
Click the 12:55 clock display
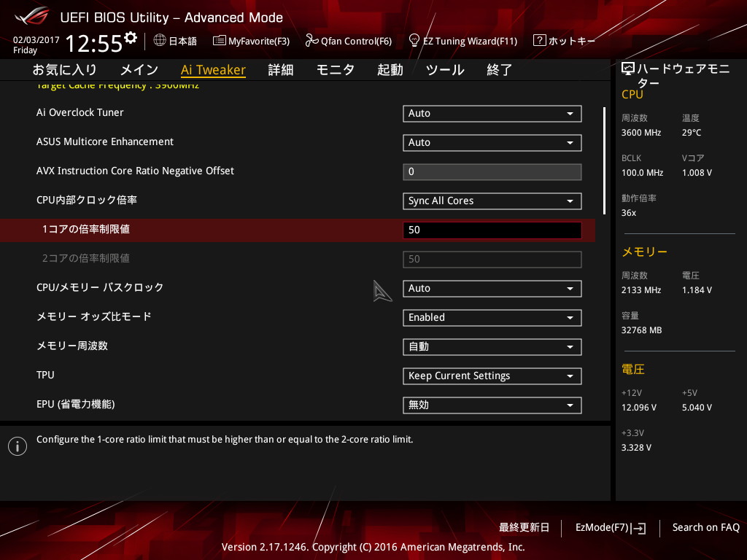[94, 44]
